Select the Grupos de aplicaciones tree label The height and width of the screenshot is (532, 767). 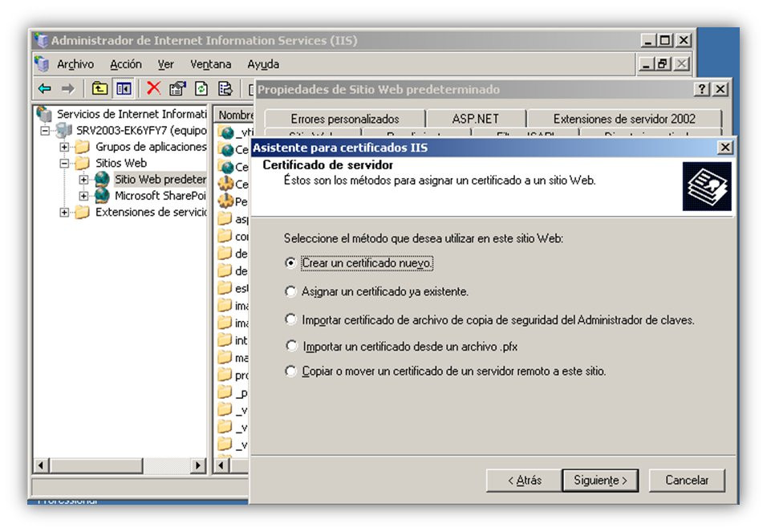click(151, 147)
